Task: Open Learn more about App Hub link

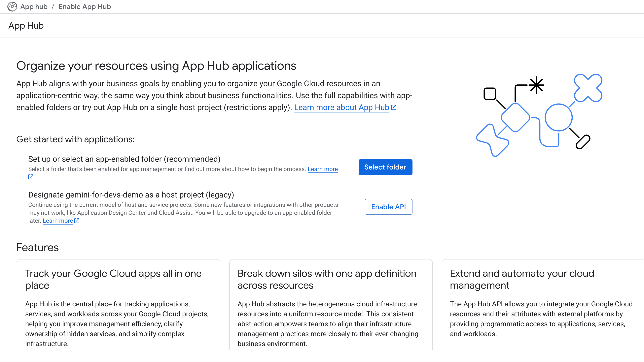Action: point(341,107)
